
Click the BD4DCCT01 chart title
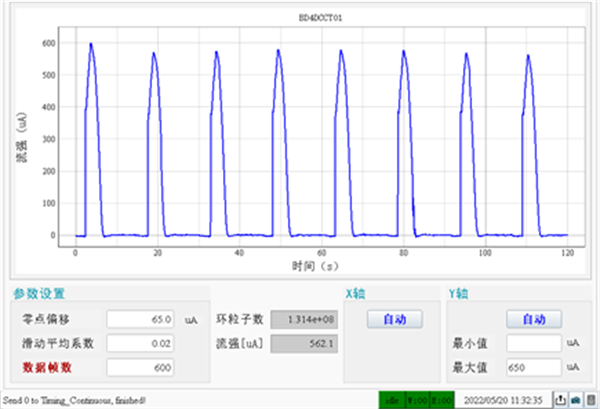[x=321, y=18]
